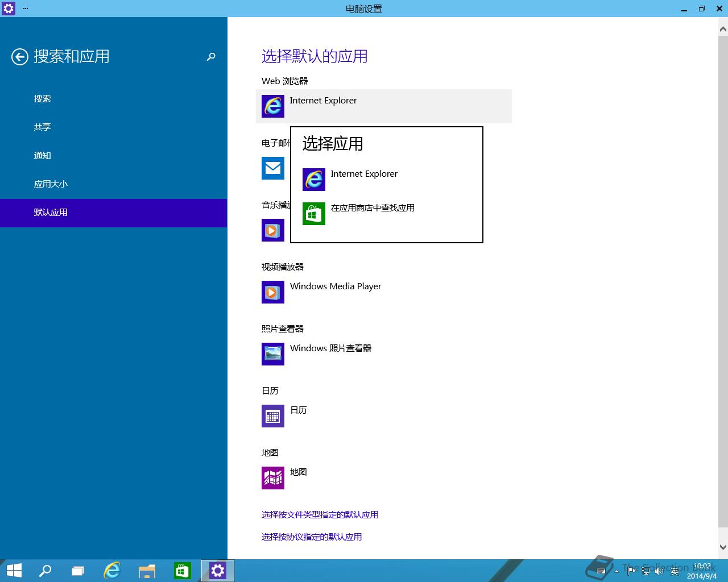Screen dimensions: 728x582
Task: Click the clock showing 2014/9/4
Action: coord(702,571)
